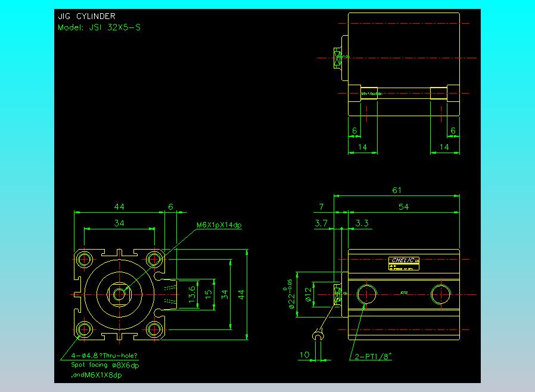Click the CHELIC yellow nameplate label
This screenshot has width=535, height=392.
pyautogui.click(x=404, y=263)
